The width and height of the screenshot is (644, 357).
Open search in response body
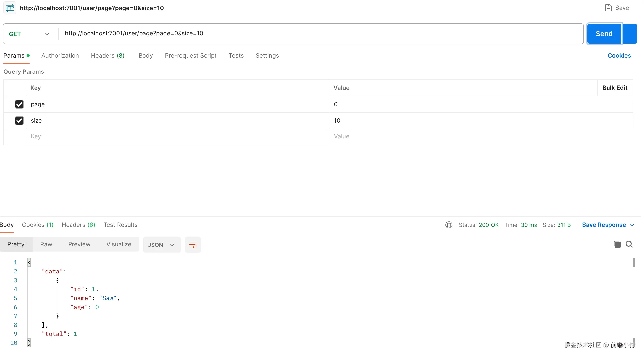(x=629, y=244)
